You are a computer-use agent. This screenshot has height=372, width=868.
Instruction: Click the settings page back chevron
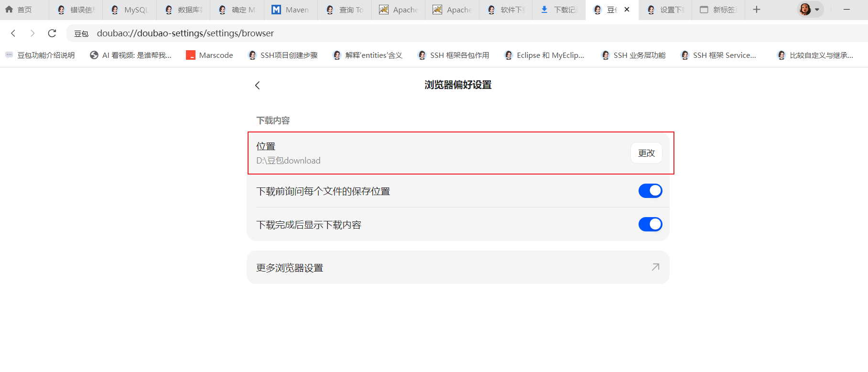(257, 85)
